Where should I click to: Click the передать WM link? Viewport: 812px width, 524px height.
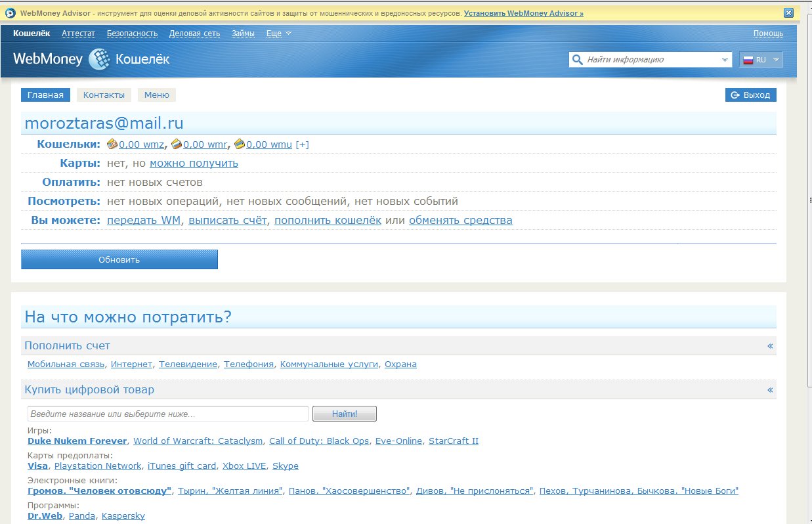click(x=144, y=221)
